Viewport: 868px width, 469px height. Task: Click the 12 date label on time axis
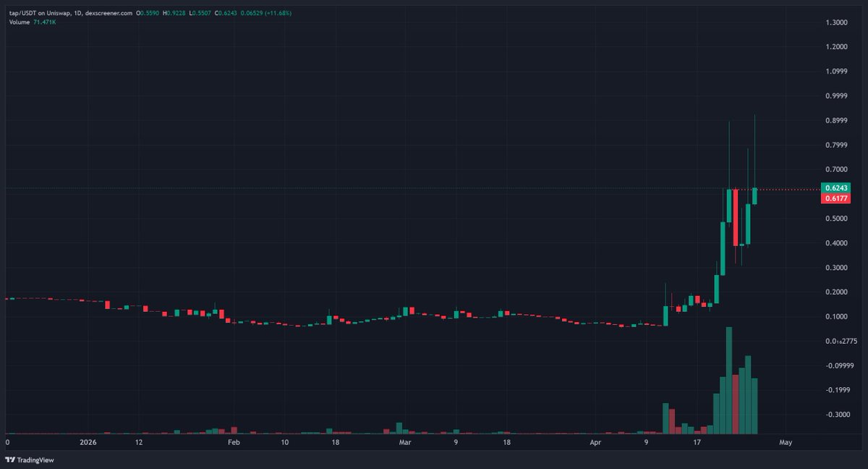(139, 441)
